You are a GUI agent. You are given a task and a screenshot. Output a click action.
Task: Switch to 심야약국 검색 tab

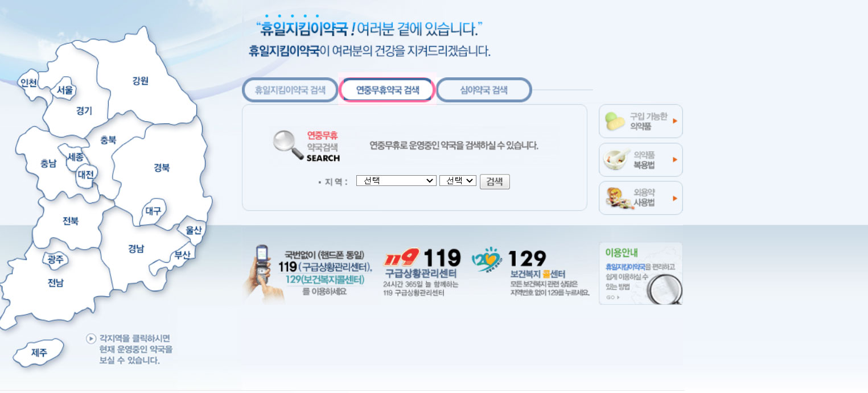pos(484,90)
